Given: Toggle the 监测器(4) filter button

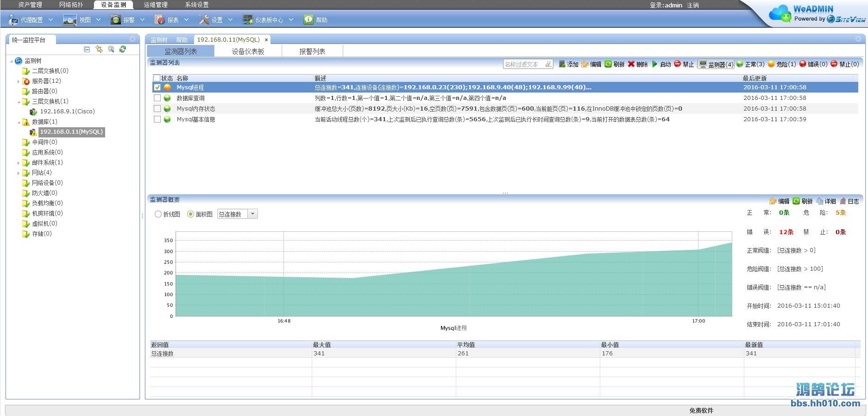Looking at the screenshot, I should click(716, 64).
